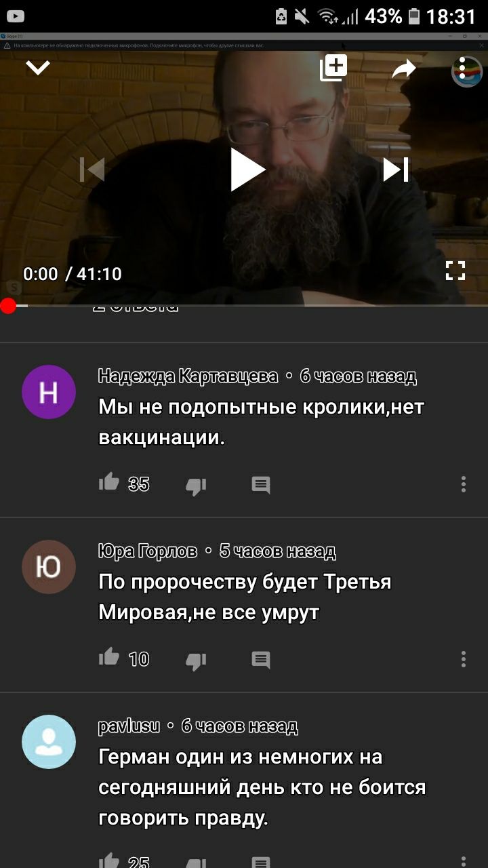Viewport: 488px width, 868px height.
Task: Share the video with arrow icon
Action: 403,68
